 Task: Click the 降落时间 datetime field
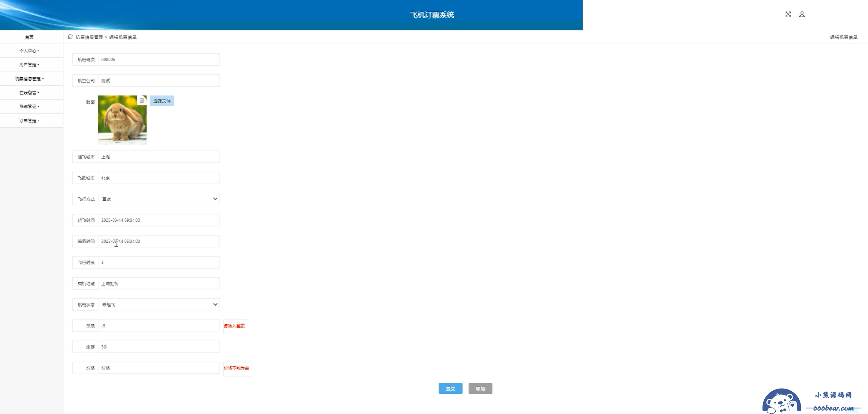coord(159,242)
